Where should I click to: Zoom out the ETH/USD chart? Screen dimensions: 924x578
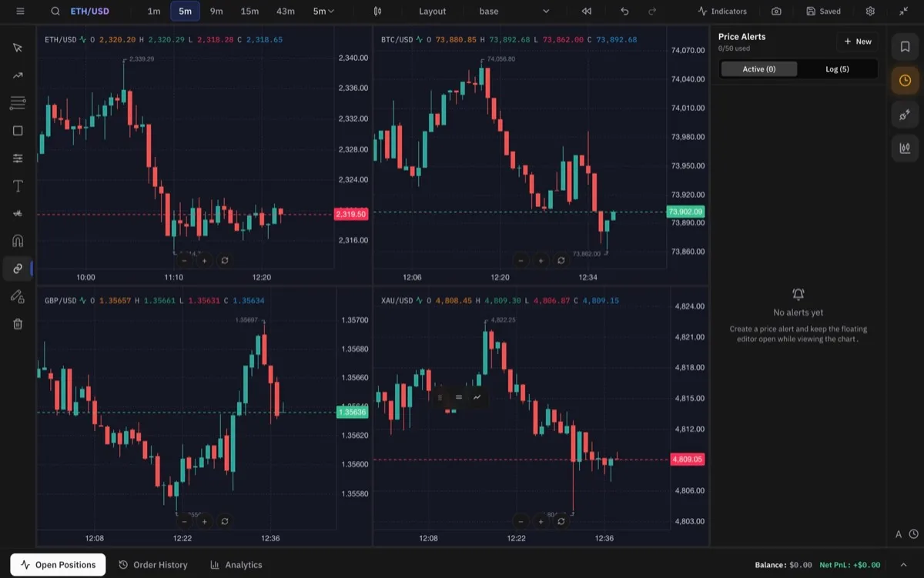(x=185, y=261)
